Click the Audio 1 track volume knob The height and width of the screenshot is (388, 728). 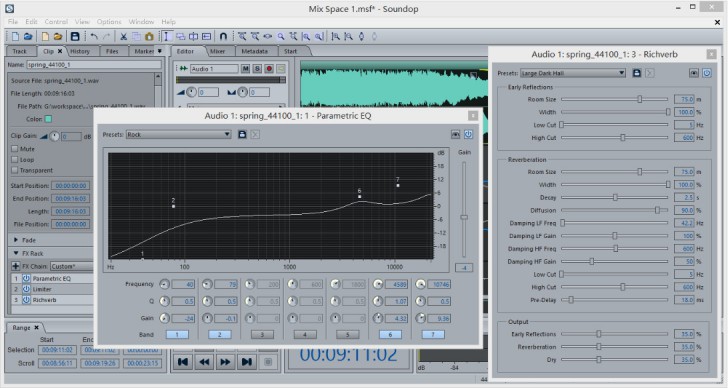coord(191,92)
